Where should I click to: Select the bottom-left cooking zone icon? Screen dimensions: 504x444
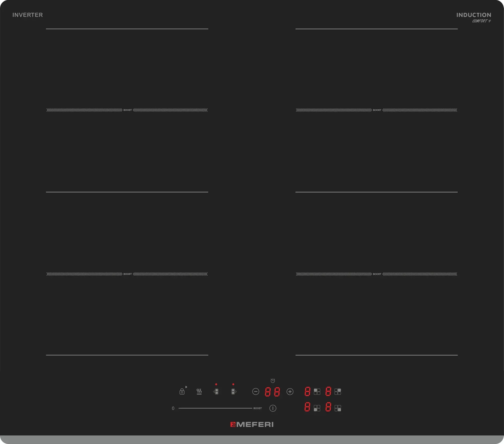317,408
